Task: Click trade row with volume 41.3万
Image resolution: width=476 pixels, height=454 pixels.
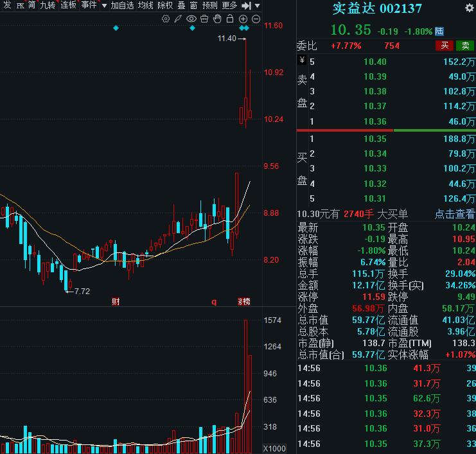Action: coord(386,369)
